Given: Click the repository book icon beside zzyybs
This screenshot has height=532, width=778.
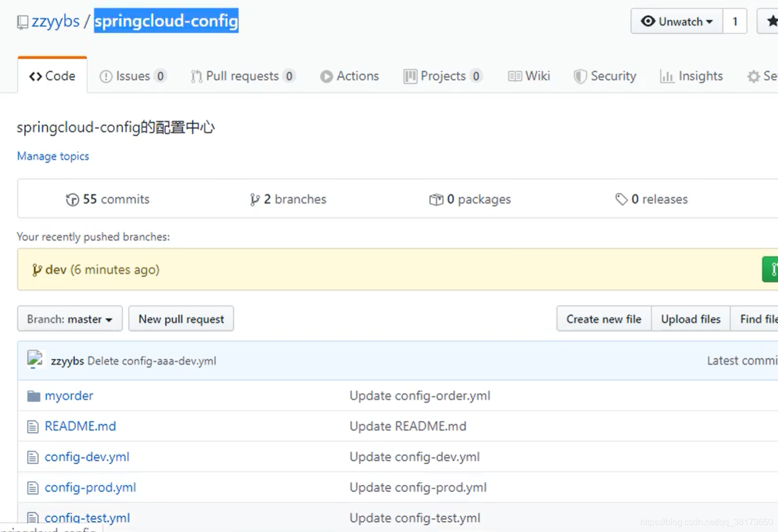Looking at the screenshot, I should point(22,22).
